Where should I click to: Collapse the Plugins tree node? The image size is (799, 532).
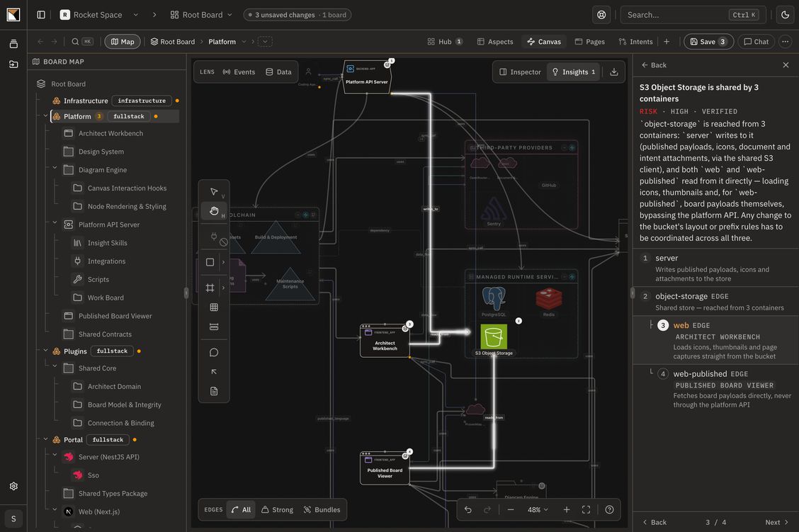click(45, 351)
